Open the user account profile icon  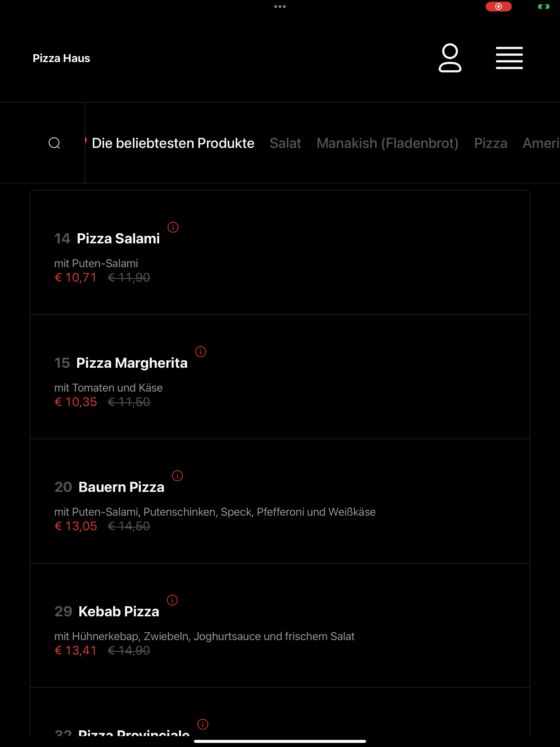[450, 58]
